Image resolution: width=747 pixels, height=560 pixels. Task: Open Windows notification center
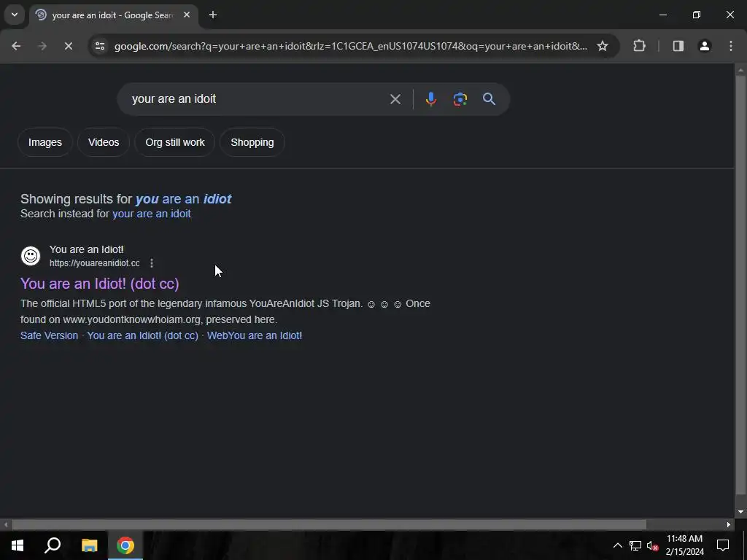click(x=723, y=545)
